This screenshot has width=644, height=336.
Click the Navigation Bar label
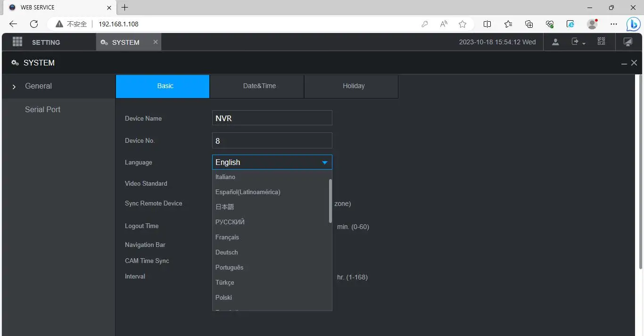tap(145, 245)
